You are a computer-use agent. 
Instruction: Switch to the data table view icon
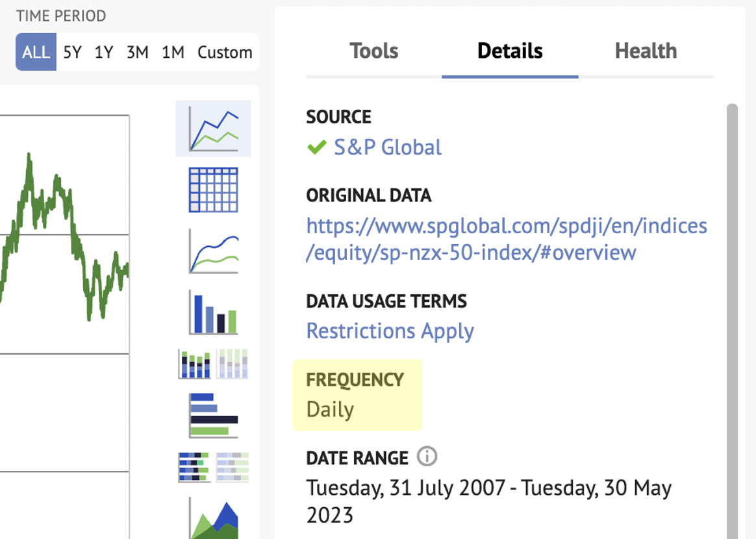214,190
